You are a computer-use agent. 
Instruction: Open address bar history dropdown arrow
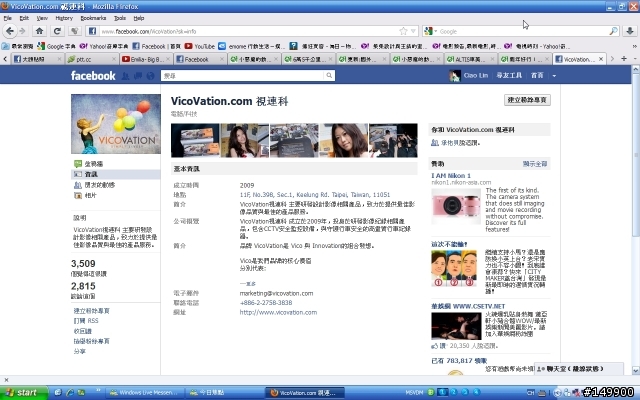pos(413,31)
